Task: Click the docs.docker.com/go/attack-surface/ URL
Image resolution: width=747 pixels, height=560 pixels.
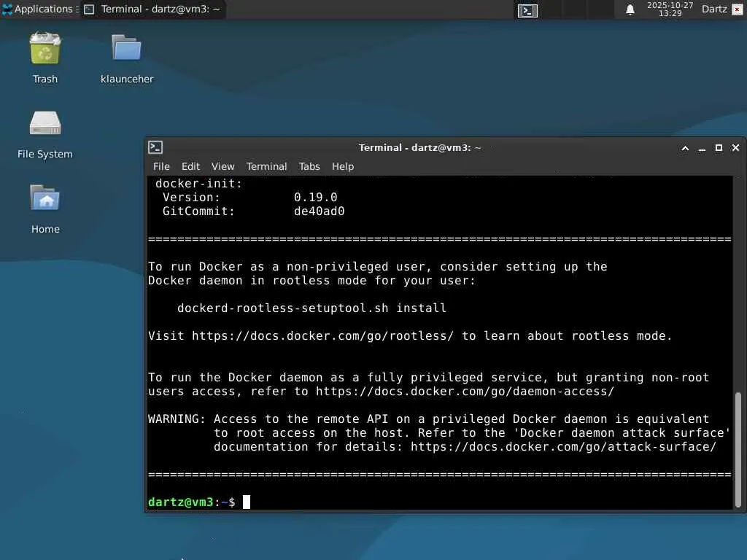Action: pos(564,447)
